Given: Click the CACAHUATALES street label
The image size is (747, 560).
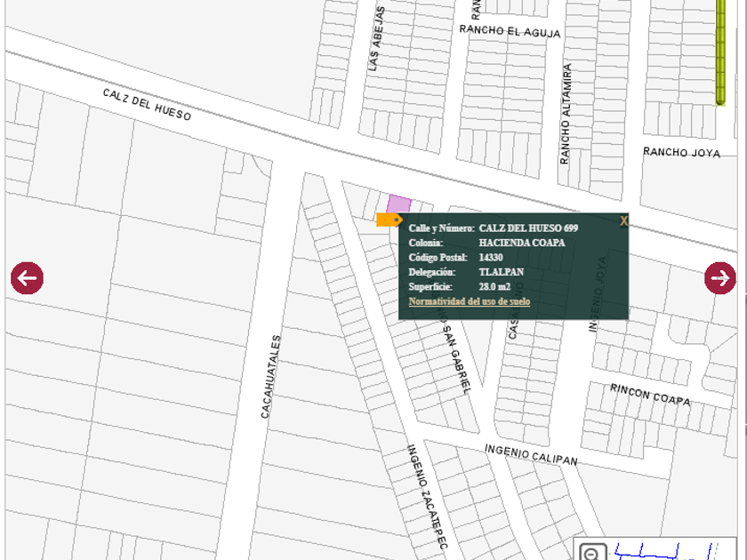Looking at the screenshot, I should pyautogui.click(x=271, y=377).
